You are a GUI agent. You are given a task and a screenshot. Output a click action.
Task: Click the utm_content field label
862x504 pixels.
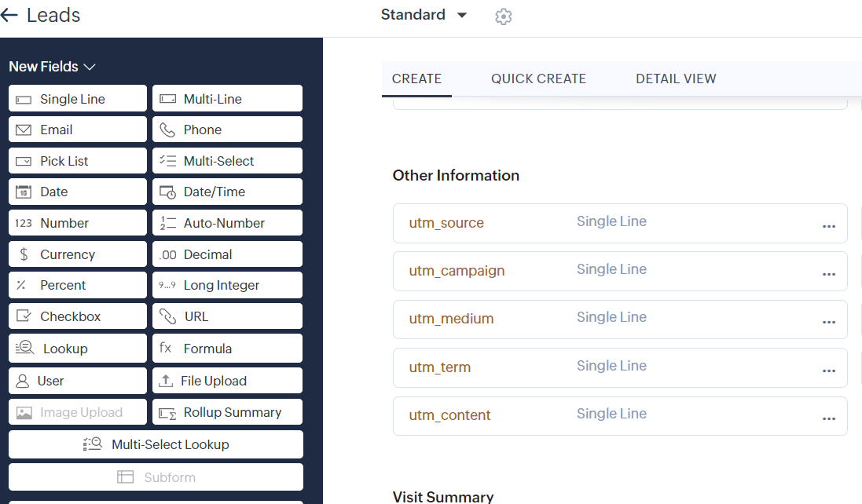pyautogui.click(x=449, y=415)
